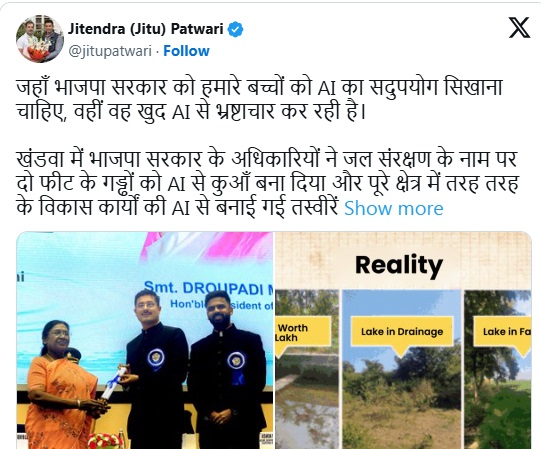
Task: Open Jitu Patwari's profile picture
Action: [40, 39]
